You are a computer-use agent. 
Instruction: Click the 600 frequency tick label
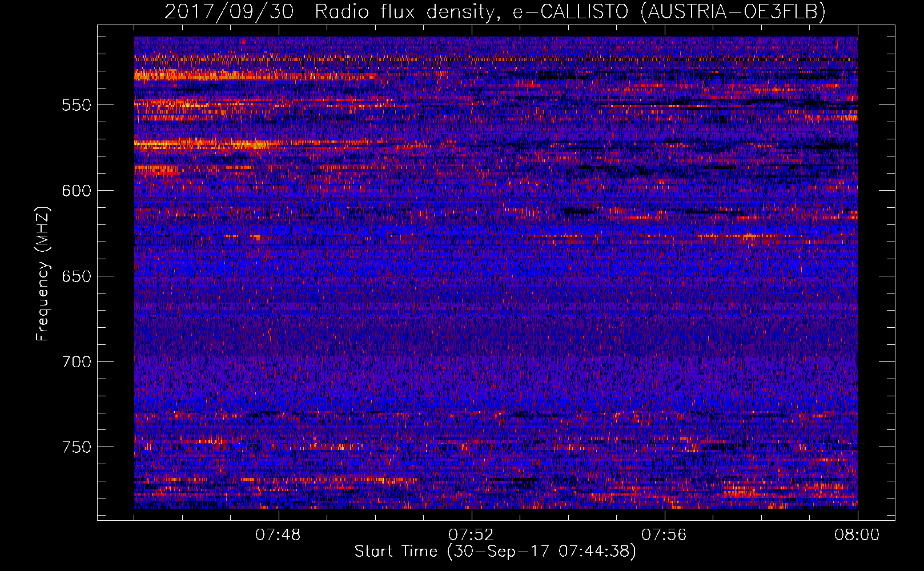click(x=77, y=191)
